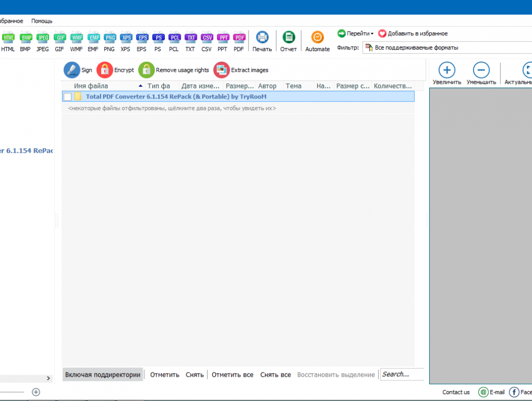Click the Печать printer icon
Image resolution: width=532 pixels, height=401 pixels.
[262, 37]
